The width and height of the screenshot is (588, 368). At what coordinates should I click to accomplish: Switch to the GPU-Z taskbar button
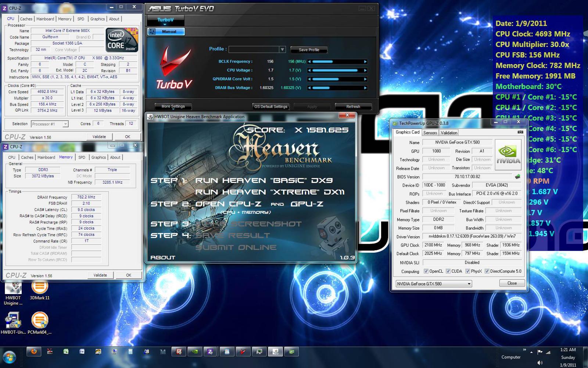(x=292, y=351)
